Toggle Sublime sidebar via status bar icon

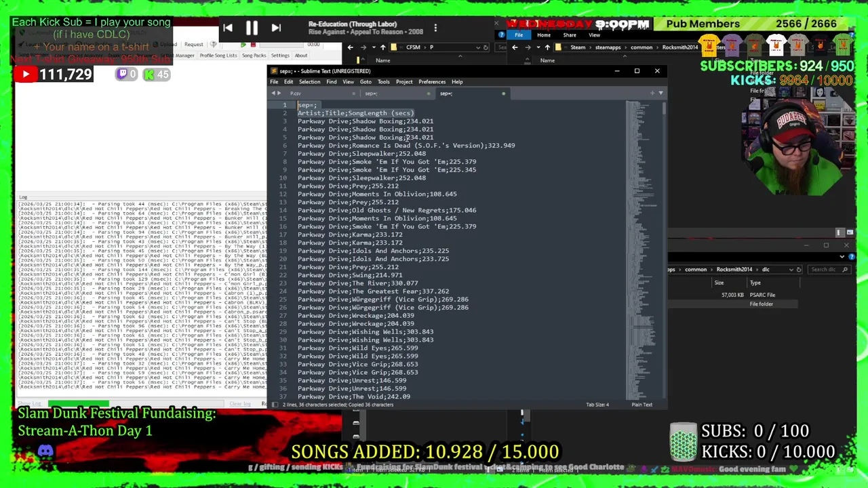pyautogui.click(x=275, y=405)
